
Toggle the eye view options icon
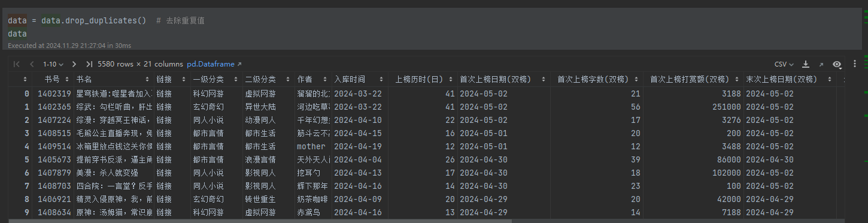pyautogui.click(x=837, y=64)
